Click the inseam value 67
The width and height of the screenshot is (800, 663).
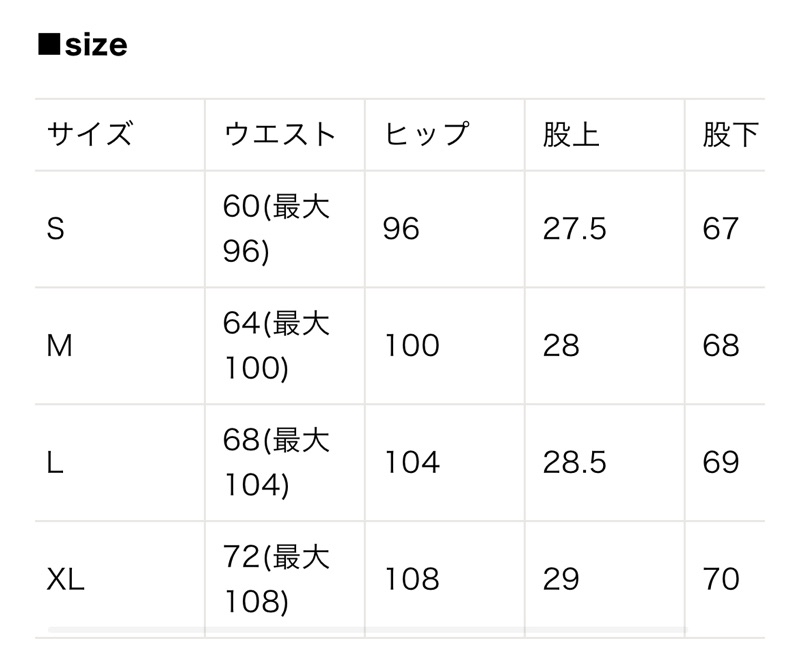pyautogui.click(x=720, y=229)
